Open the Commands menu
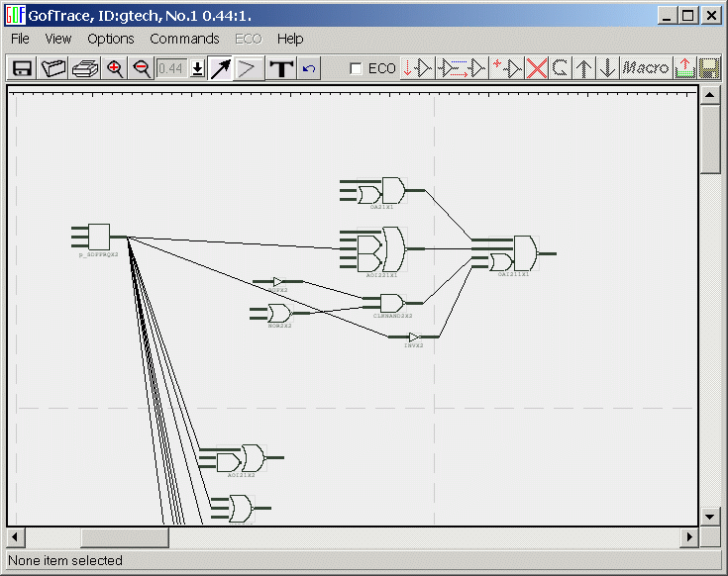 coord(184,39)
